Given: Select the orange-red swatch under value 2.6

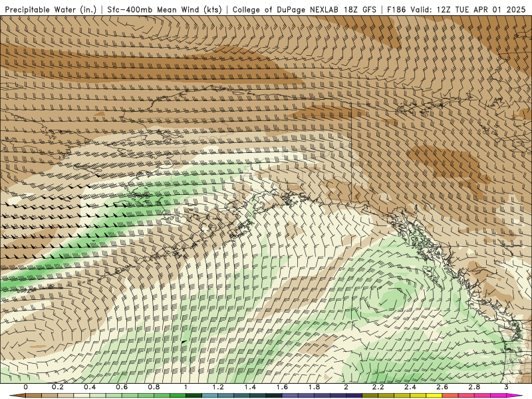Looking at the screenshot, I should 450,396.
